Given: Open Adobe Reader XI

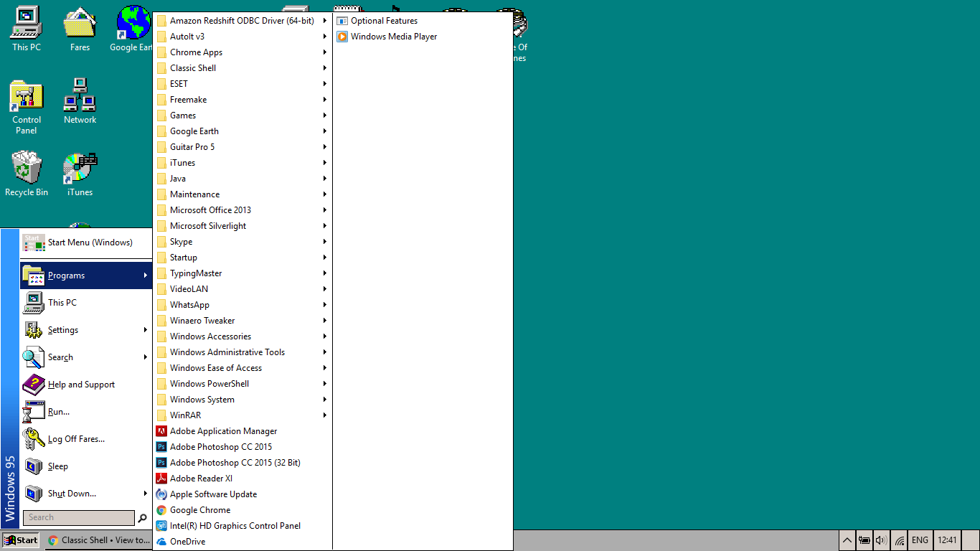Looking at the screenshot, I should [242, 479].
